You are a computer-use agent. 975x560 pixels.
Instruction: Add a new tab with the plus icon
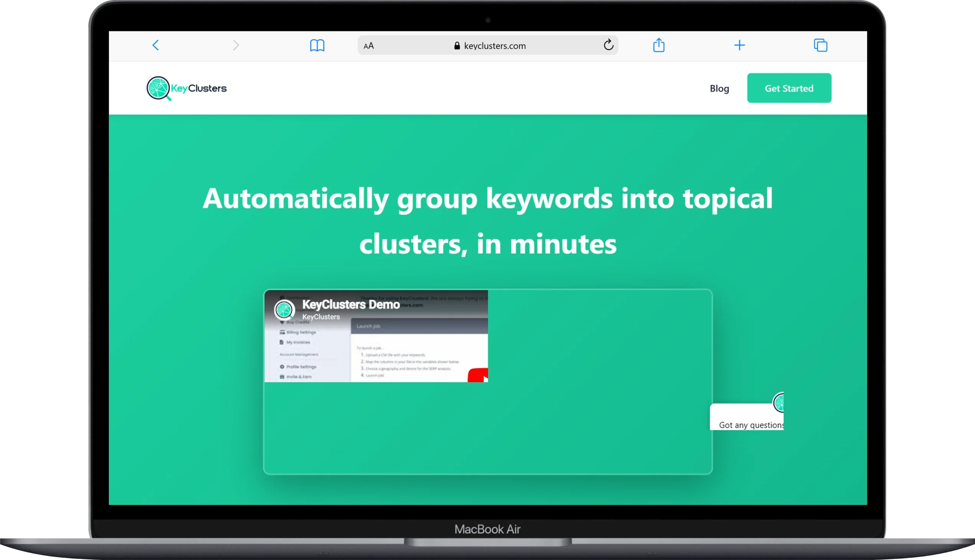coord(739,45)
